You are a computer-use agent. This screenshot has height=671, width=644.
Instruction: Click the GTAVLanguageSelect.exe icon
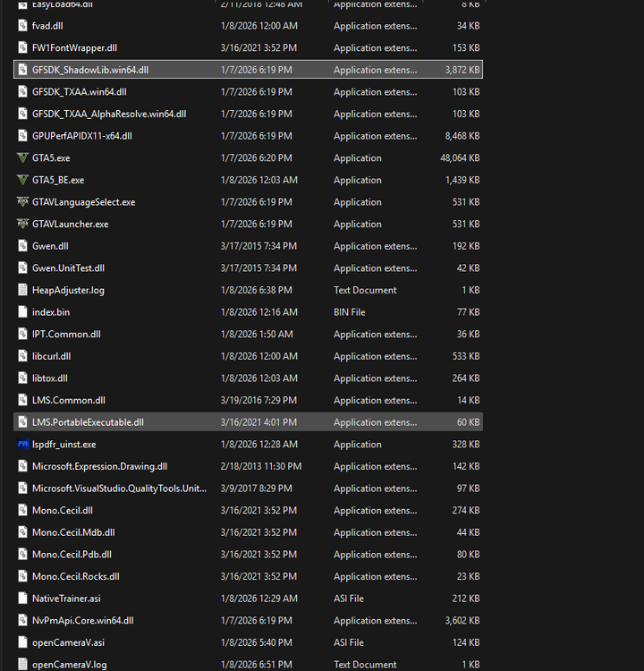pyautogui.click(x=22, y=201)
